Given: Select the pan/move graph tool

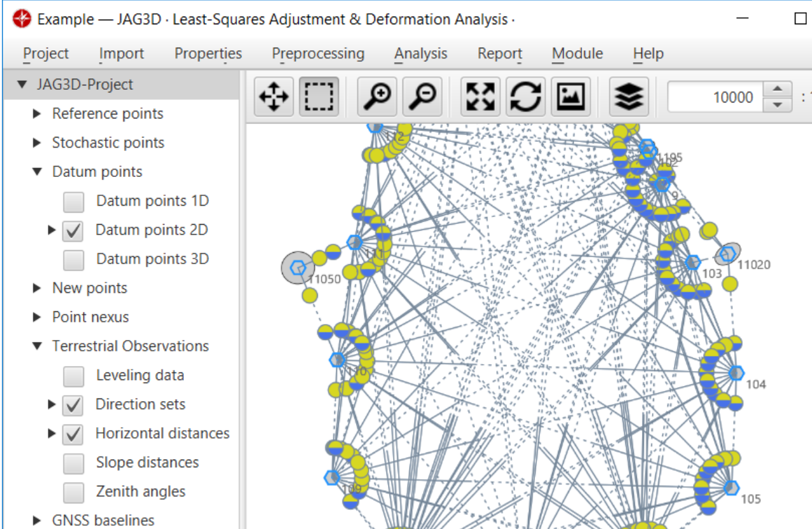Looking at the screenshot, I should (x=273, y=97).
